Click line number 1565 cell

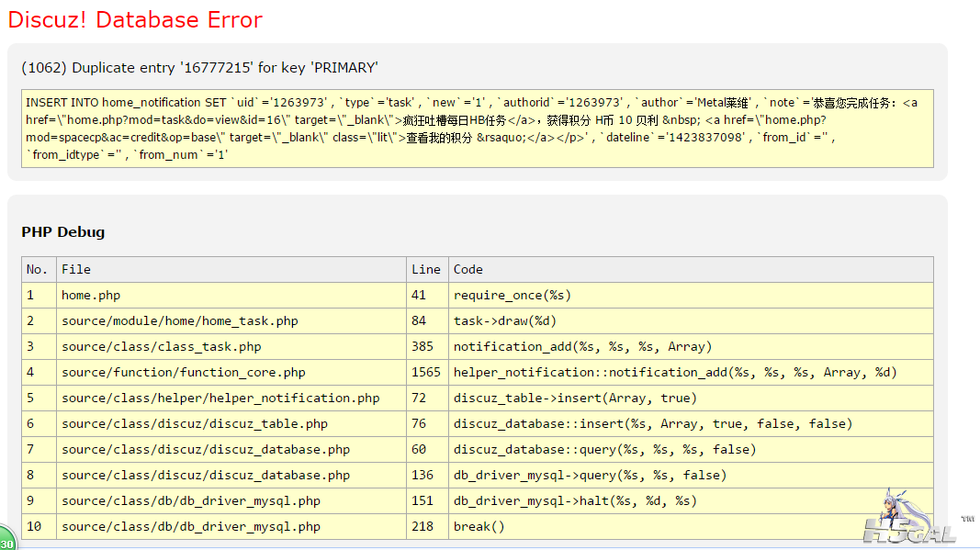[x=426, y=373]
